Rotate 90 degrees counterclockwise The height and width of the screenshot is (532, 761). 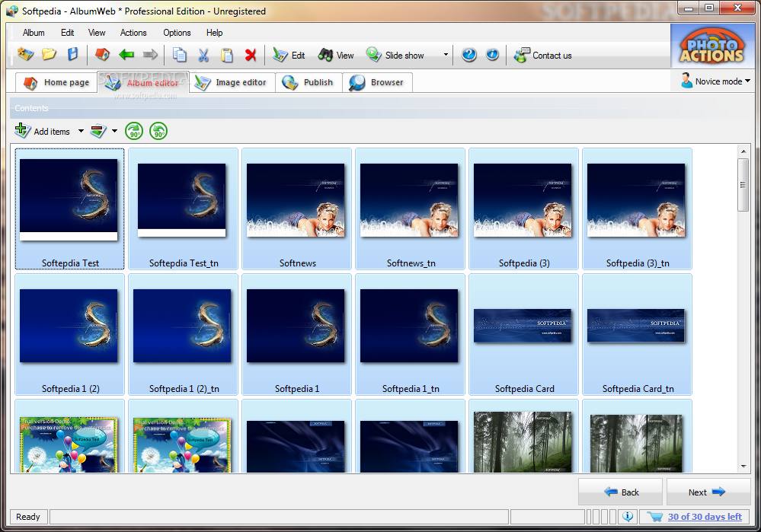158,131
